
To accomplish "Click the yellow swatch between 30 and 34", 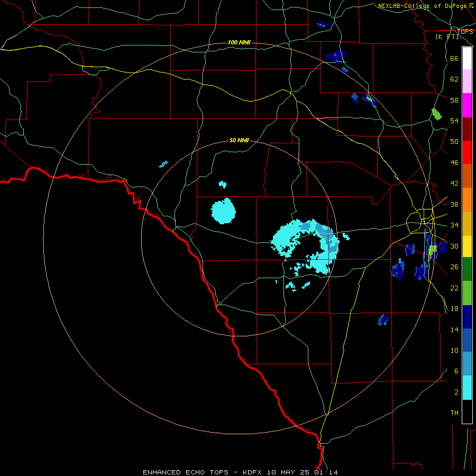I will tap(467, 246).
